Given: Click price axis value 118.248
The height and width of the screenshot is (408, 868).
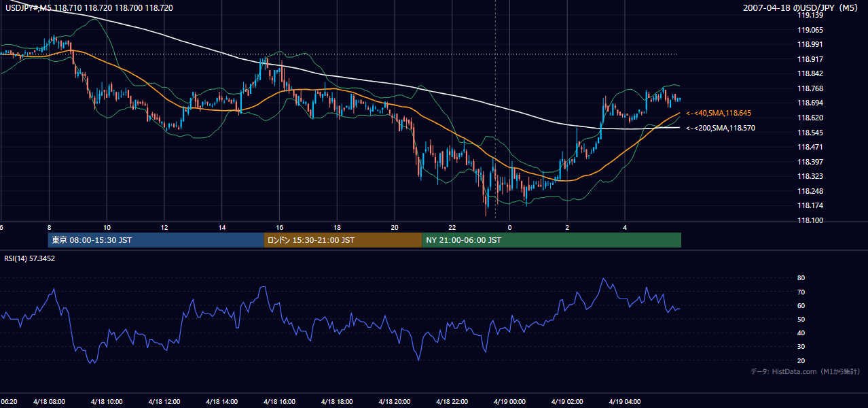Looking at the screenshot, I should (x=810, y=191).
